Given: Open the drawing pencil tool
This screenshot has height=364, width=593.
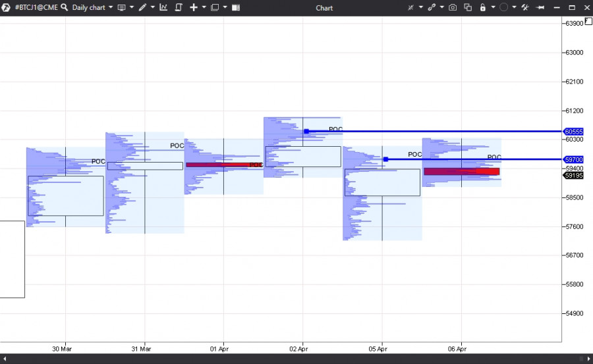Looking at the screenshot, I should click(x=142, y=7).
